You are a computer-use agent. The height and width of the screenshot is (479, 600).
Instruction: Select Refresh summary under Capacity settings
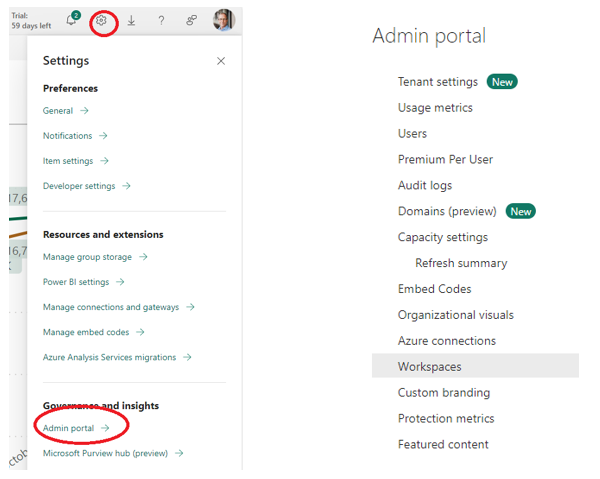pos(461,263)
